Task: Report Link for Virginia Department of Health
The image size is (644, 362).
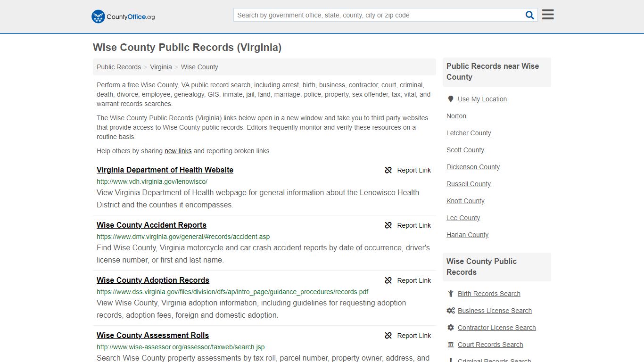Action: (x=414, y=170)
